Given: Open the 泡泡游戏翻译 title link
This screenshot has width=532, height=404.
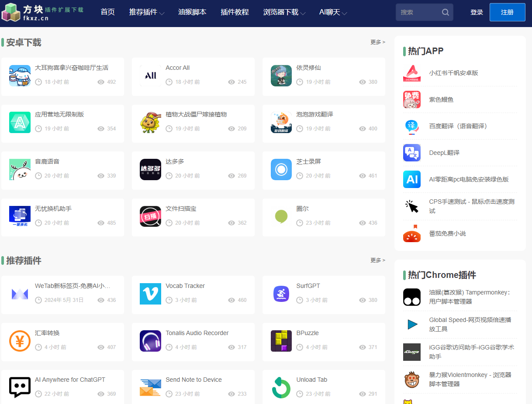Looking at the screenshot, I should pos(315,115).
